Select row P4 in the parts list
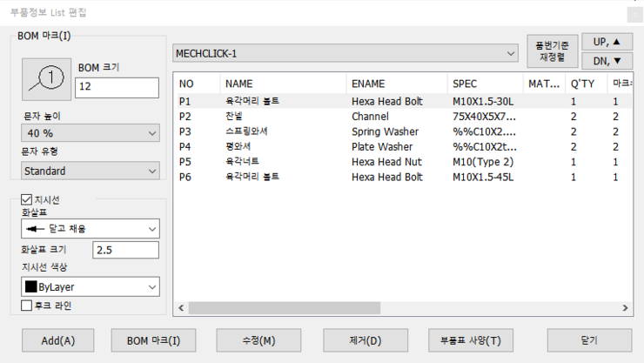Image resolution: width=644 pixels, height=363 pixels. 404,146
